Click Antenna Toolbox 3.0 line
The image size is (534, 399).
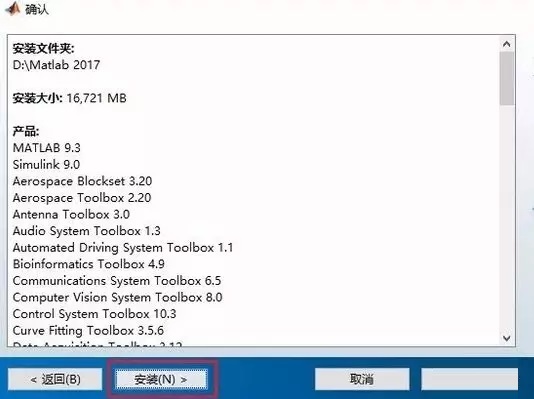click(71, 214)
